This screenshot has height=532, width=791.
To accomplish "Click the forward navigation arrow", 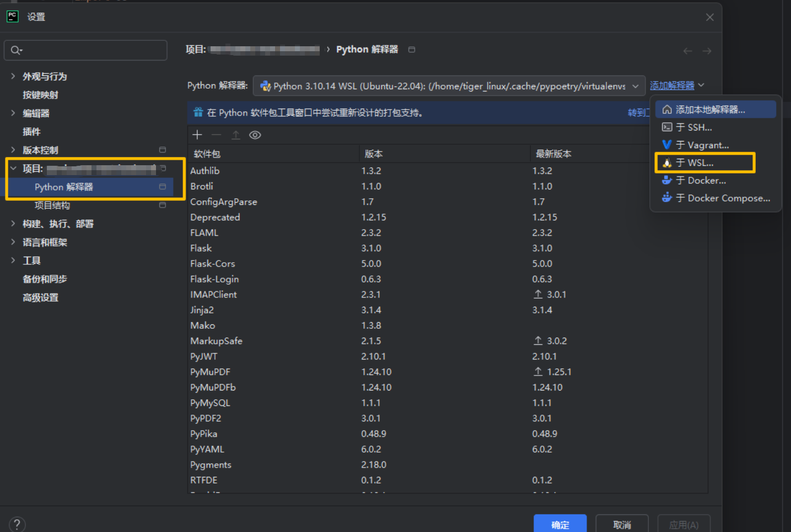I will (x=707, y=51).
